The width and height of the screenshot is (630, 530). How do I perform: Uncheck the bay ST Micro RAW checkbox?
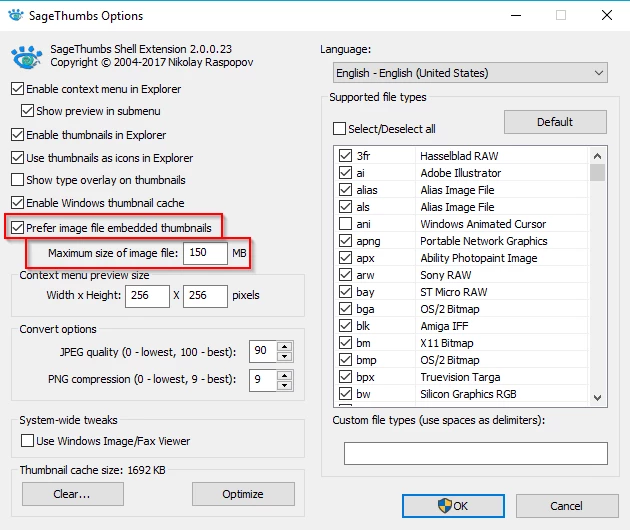[x=345, y=292]
